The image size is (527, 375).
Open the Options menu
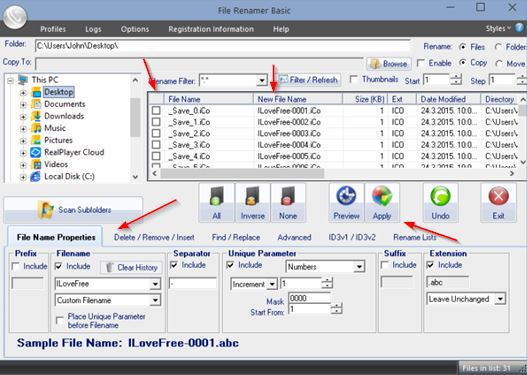[x=135, y=29]
